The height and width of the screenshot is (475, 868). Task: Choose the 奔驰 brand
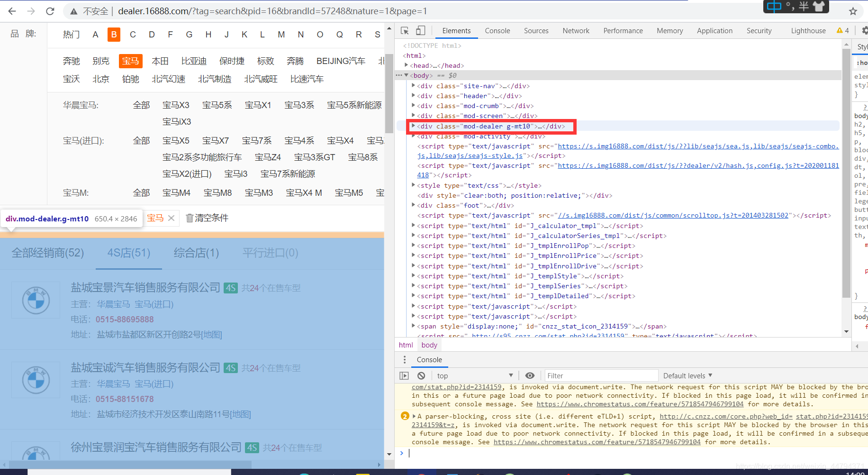pyautogui.click(x=71, y=61)
